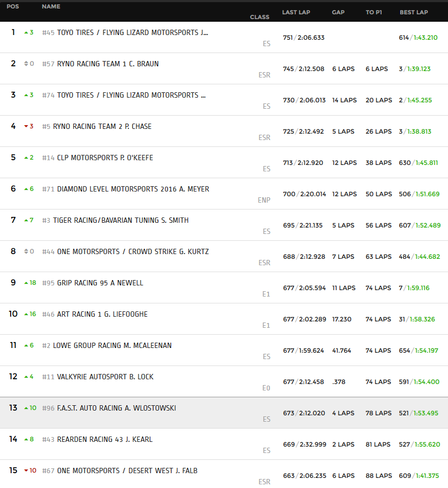
Task: Sort by the TO P1 column header
Action: [374, 12]
